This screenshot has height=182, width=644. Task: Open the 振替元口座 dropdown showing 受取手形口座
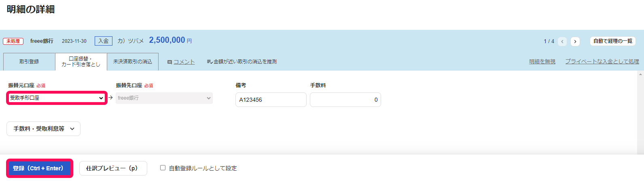click(x=57, y=98)
